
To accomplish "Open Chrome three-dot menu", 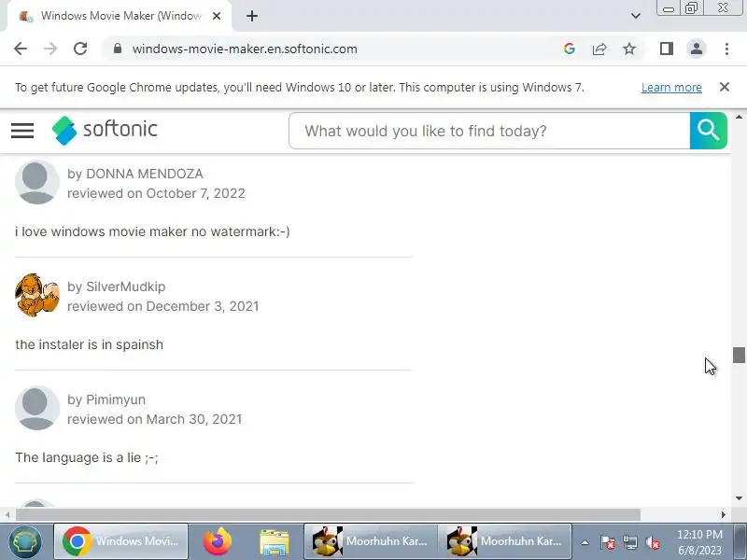I will coord(726,49).
